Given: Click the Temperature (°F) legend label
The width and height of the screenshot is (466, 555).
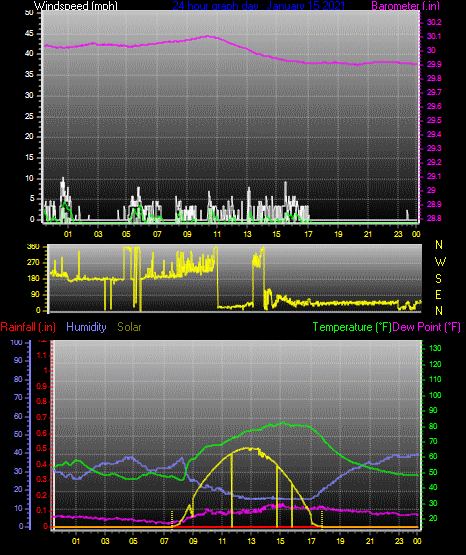Looking at the screenshot, I should (x=352, y=327).
